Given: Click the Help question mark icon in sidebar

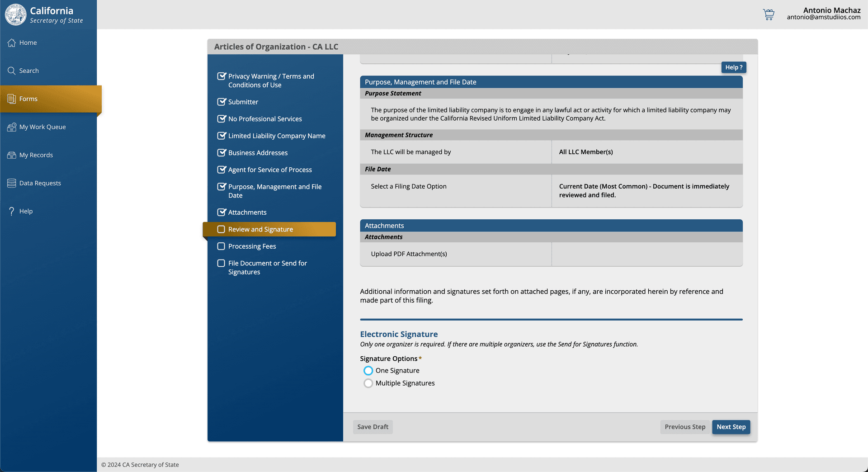Looking at the screenshot, I should click(12, 211).
